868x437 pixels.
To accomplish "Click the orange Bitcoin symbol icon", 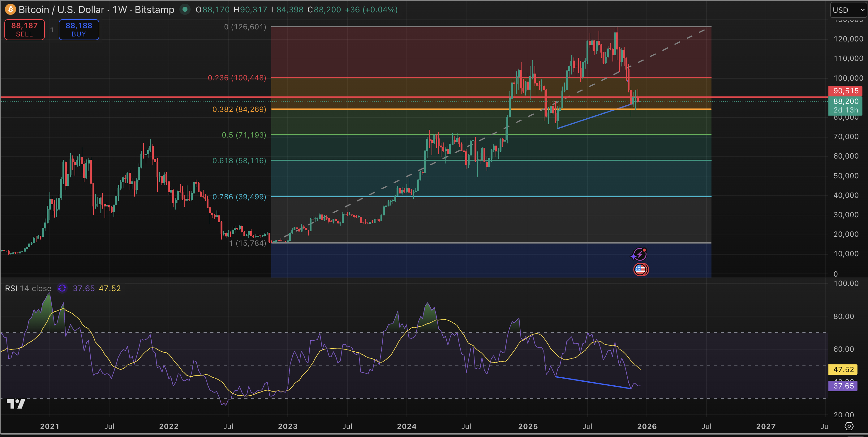I will click(x=11, y=10).
